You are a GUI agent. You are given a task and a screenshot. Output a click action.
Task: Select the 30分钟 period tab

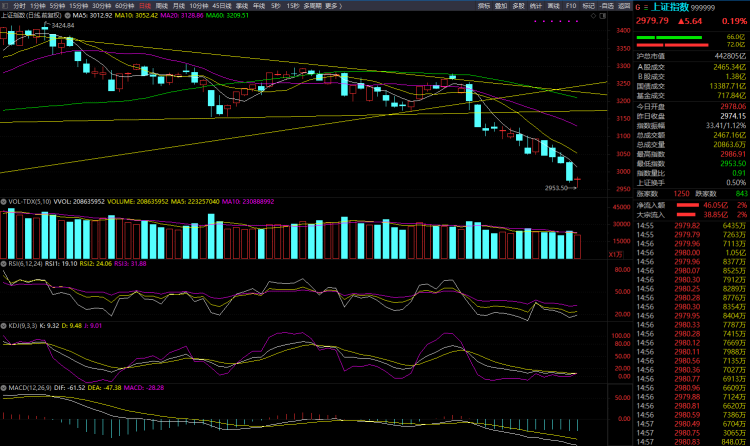[x=101, y=5]
